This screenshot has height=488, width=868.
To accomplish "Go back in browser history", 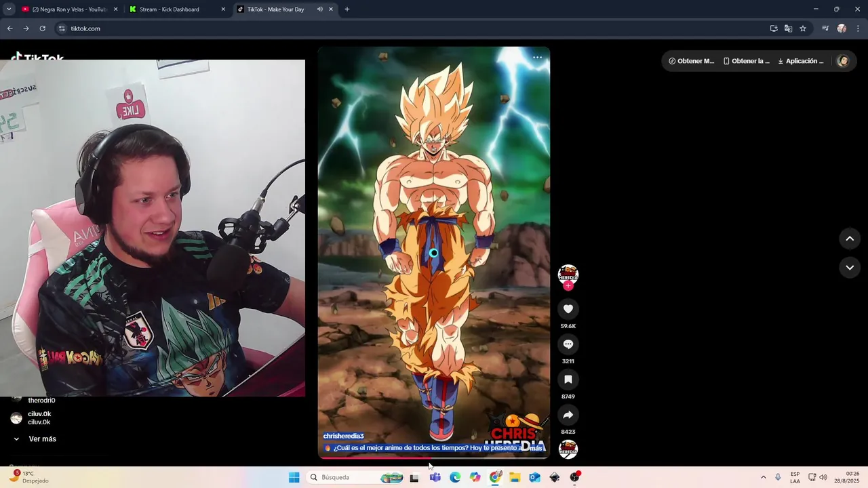I will 9,28.
